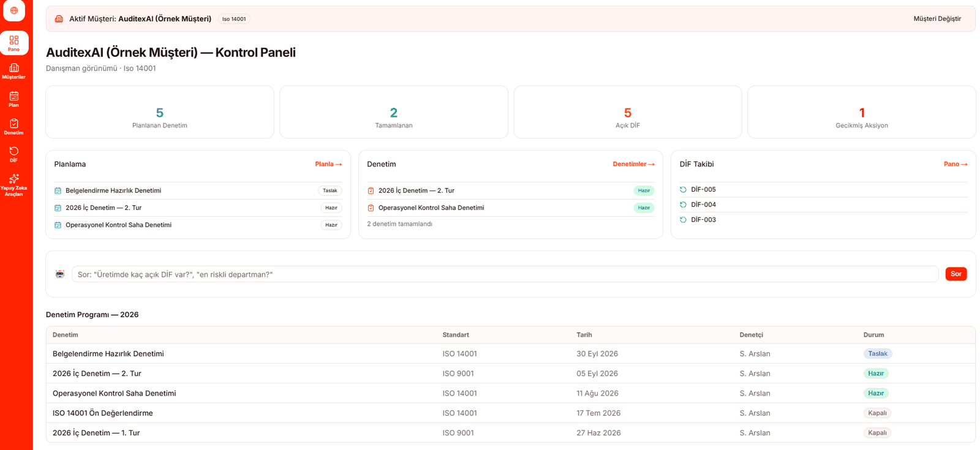
Task: Open 2026 İç Denetim — 1. Tur row
Action: pyautogui.click(x=511, y=433)
